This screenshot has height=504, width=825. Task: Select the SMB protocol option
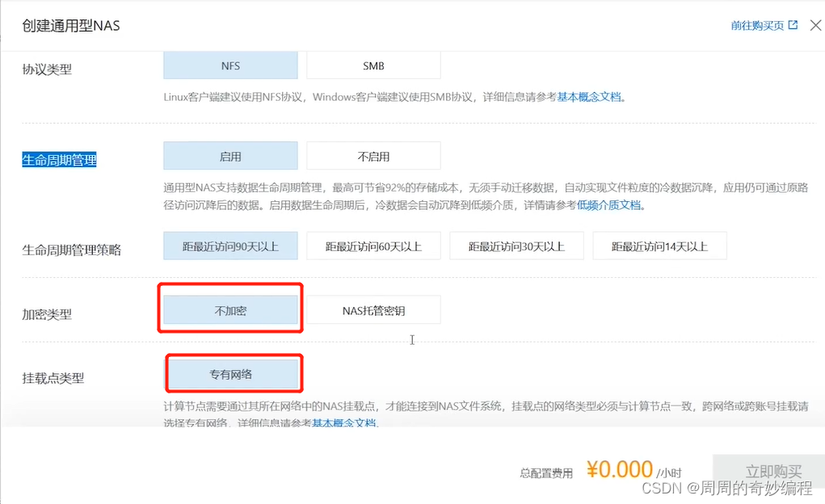[373, 65]
